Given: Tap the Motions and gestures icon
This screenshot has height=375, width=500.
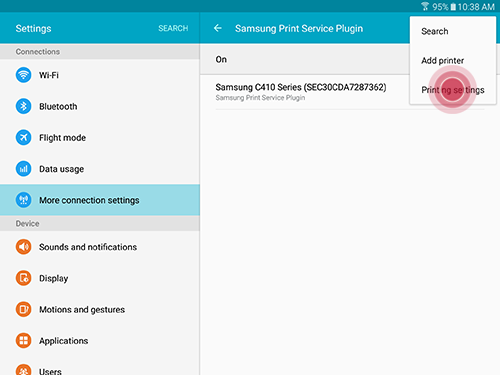Looking at the screenshot, I should [x=23, y=309].
